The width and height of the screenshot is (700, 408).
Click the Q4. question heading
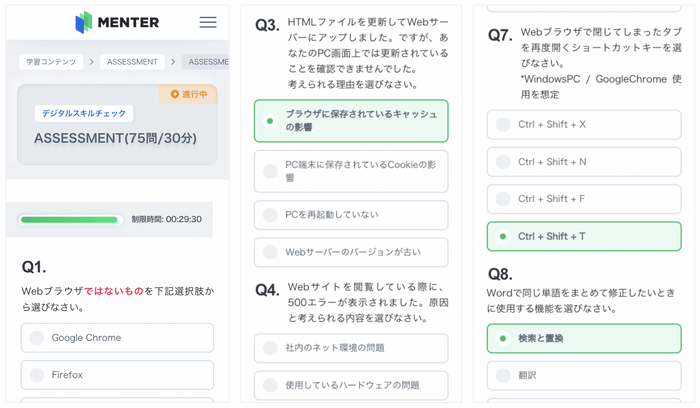point(267,290)
